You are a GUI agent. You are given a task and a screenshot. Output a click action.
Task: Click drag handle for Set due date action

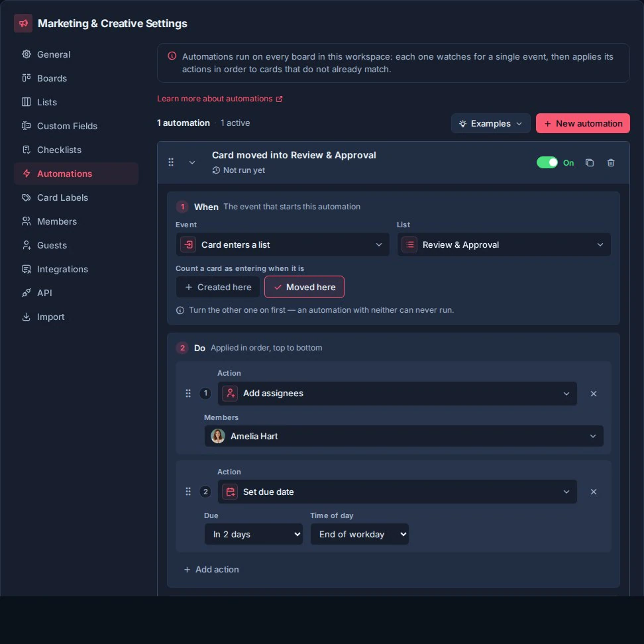click(188, 492)
